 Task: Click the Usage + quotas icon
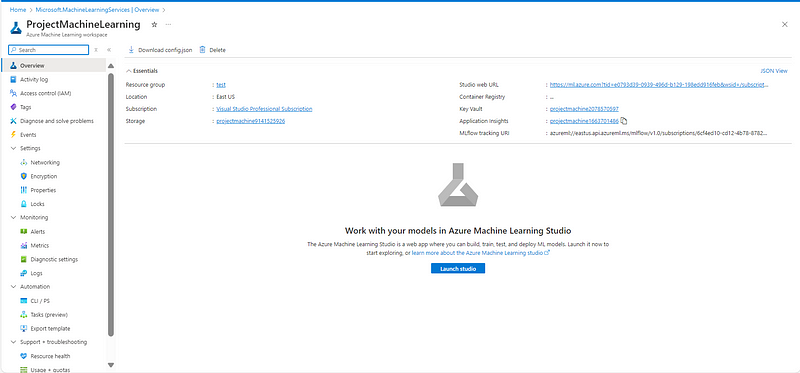click(x=23, y=369)
